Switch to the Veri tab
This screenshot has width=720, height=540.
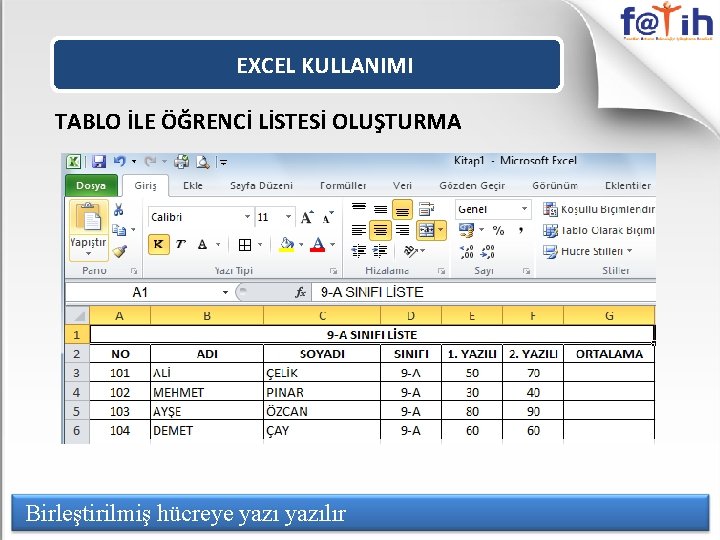[x=402, y=186]
